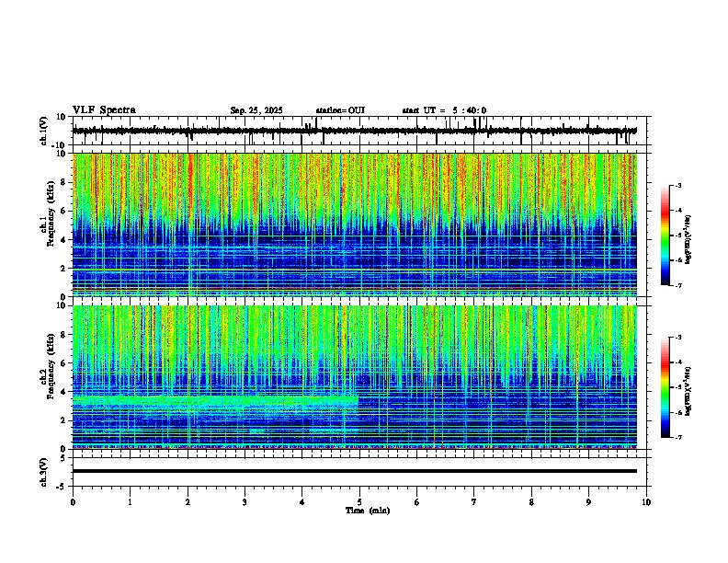This screenshot has height=563, width=728.
Task: Select the "start UT = 5 :40: 0" text
Action: point(444,110)
